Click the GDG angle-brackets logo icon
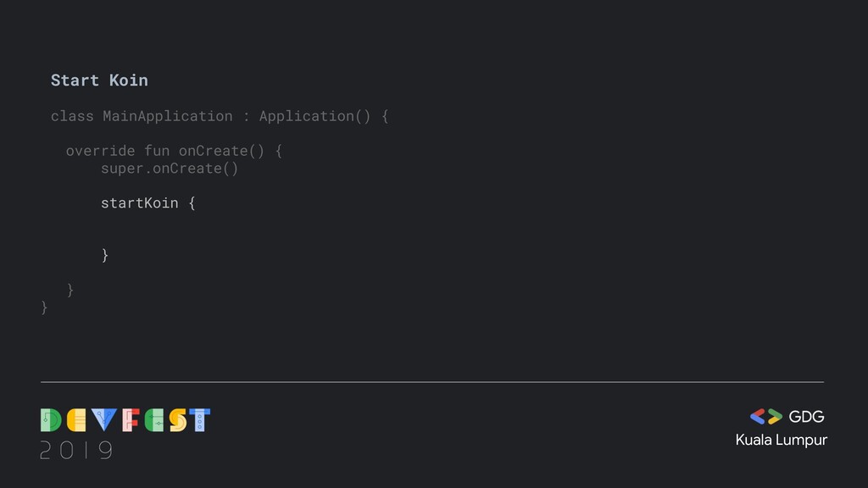 pyautogui.click(x=765, y=416)
